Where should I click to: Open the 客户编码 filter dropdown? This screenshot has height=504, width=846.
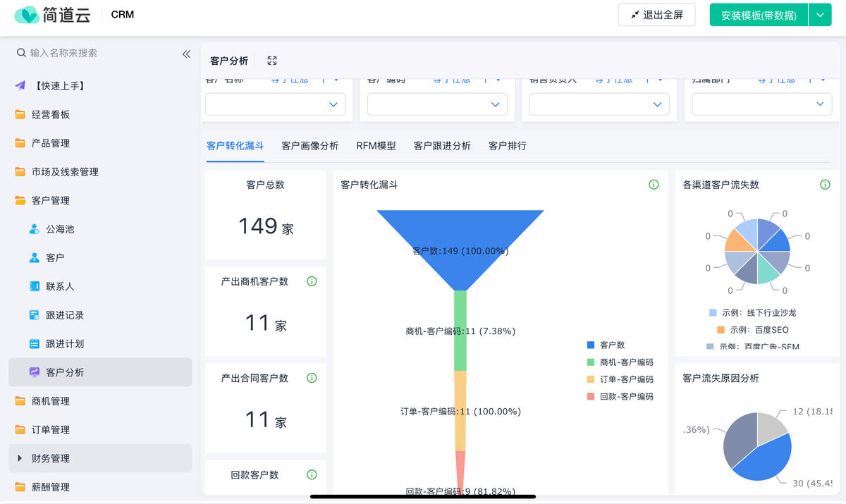437,104
